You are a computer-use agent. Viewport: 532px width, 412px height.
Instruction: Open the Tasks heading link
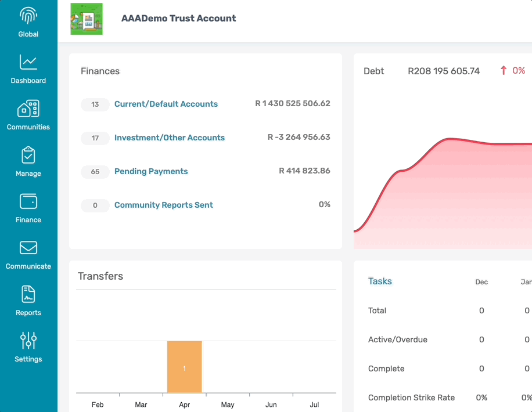pos(380,281)
